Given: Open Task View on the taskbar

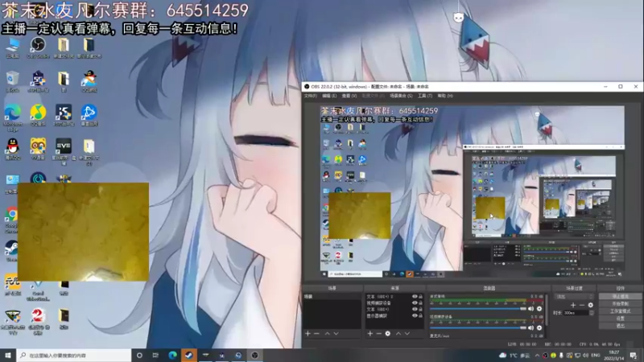Looking at the screenshot, I should point(155,356).
